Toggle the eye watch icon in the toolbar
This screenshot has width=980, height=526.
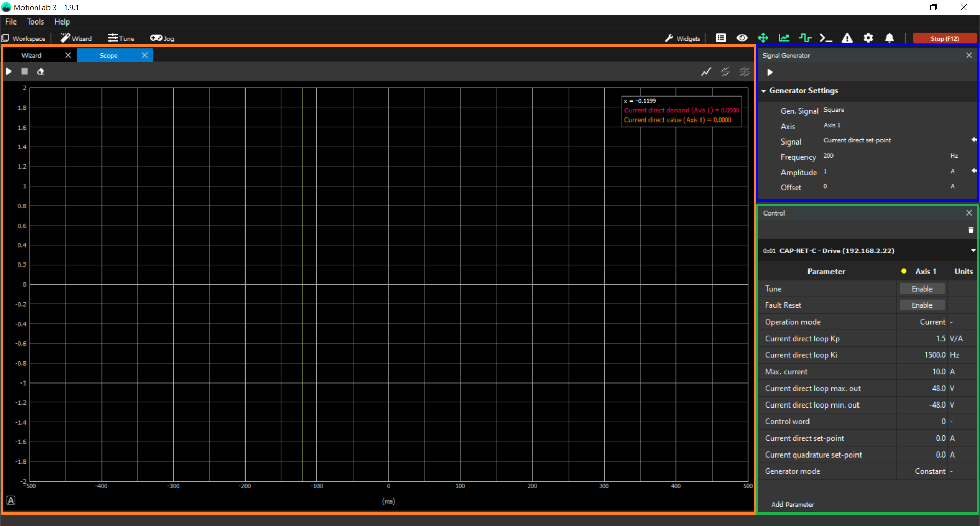coord(742,38)
